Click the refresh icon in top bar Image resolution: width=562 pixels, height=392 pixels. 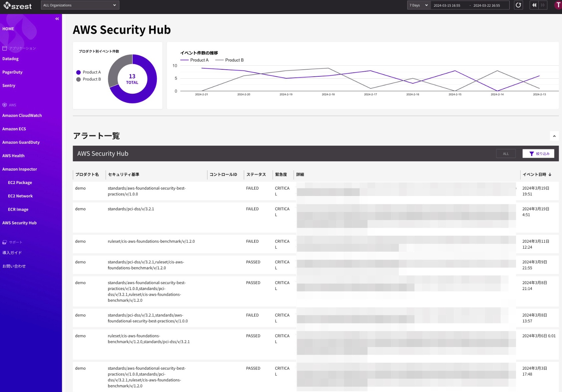(x=518, y=5)
